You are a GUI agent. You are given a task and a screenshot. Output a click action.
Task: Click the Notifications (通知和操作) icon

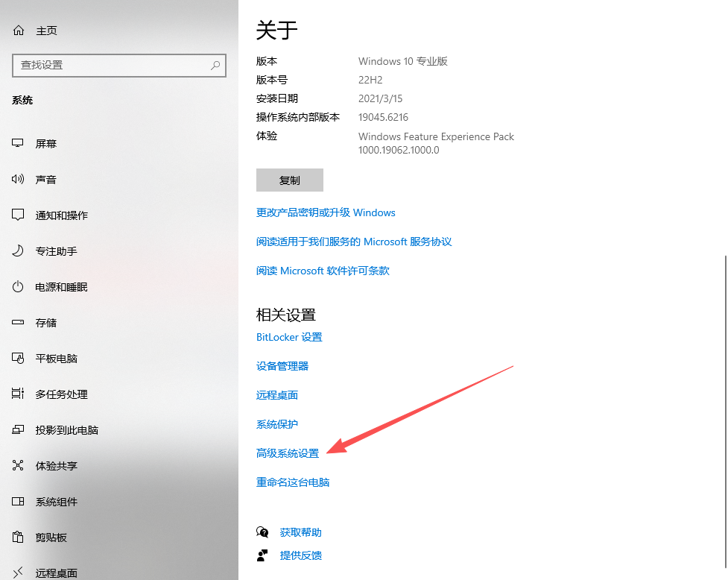click(18, 215)
